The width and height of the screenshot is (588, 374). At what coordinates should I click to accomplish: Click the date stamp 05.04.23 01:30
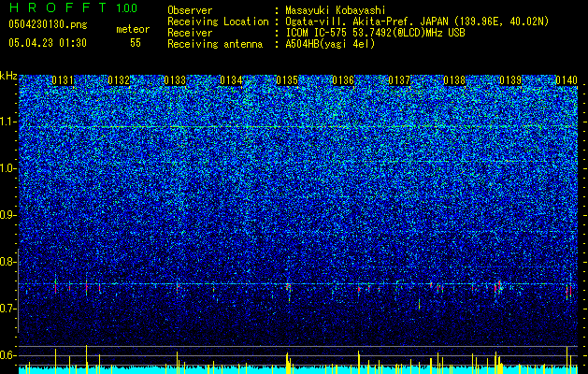pos(48,43)
